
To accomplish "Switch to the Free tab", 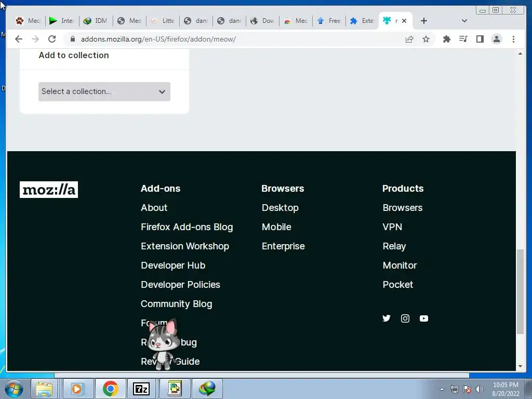I will [329, 21].
